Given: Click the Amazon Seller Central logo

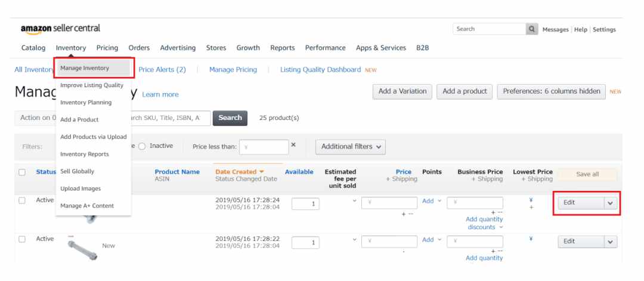Looking at the screenshot, I should click(60, 29).
